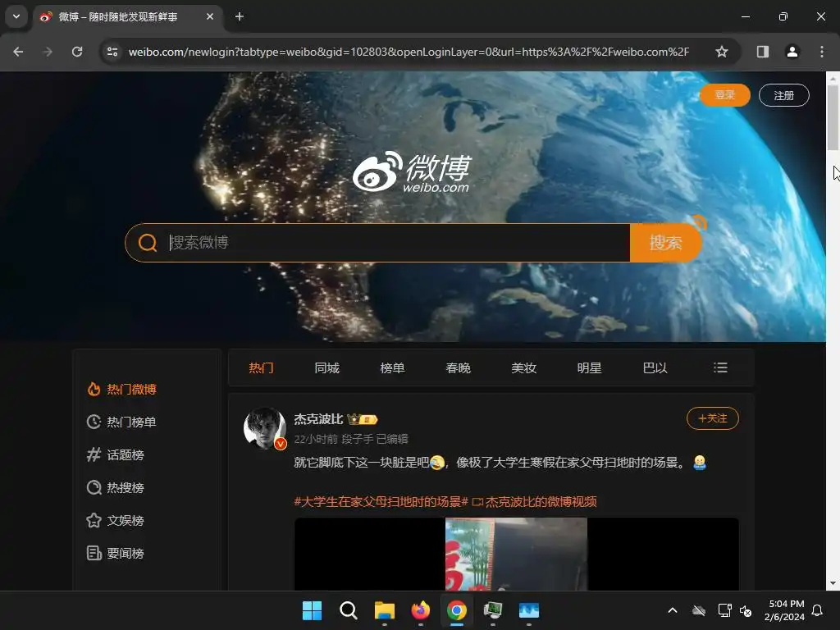Switch to 巴以 tab

coord(655,368)
